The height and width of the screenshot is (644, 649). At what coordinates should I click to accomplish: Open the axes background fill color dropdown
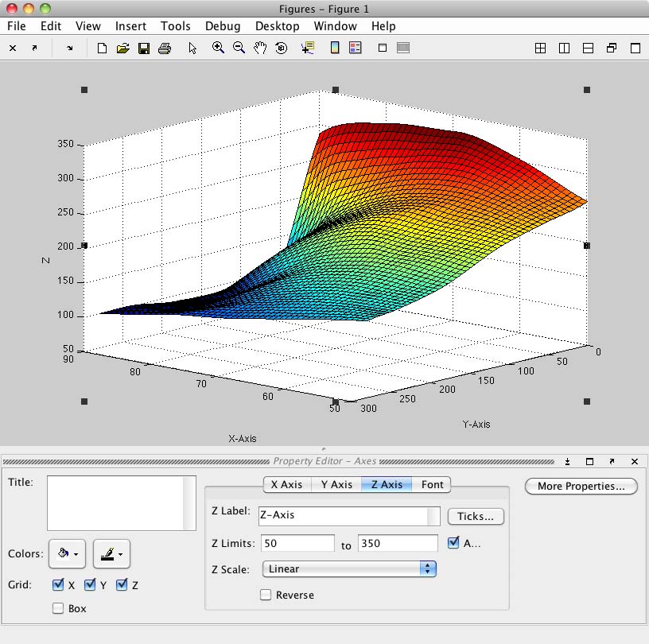tap(67, 554)
